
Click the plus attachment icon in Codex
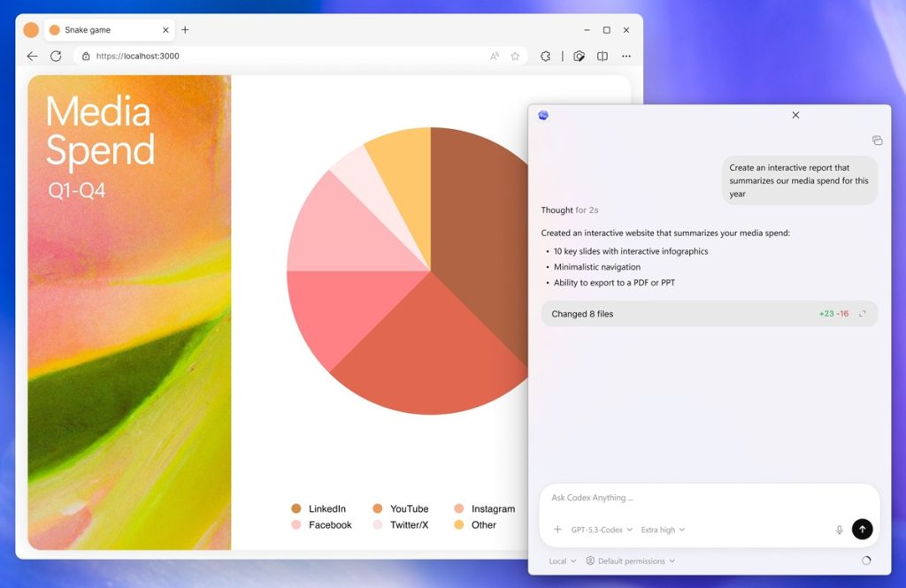557,530
